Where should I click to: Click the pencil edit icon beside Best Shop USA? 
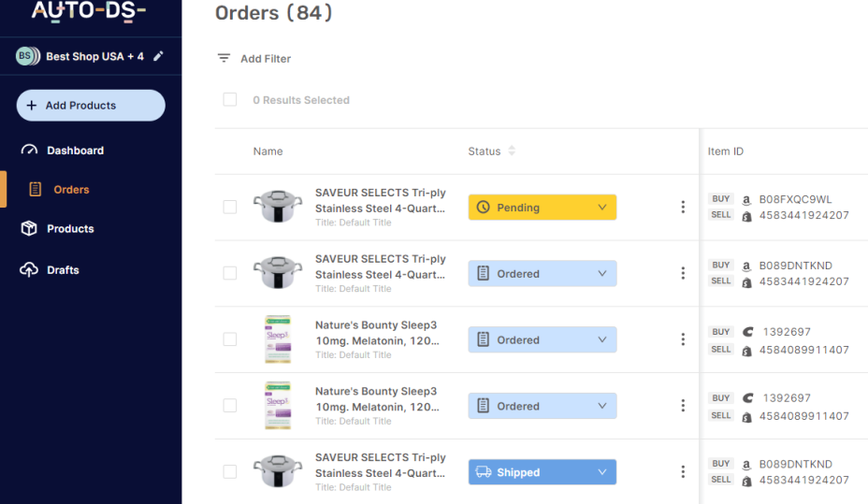[159, 56]
